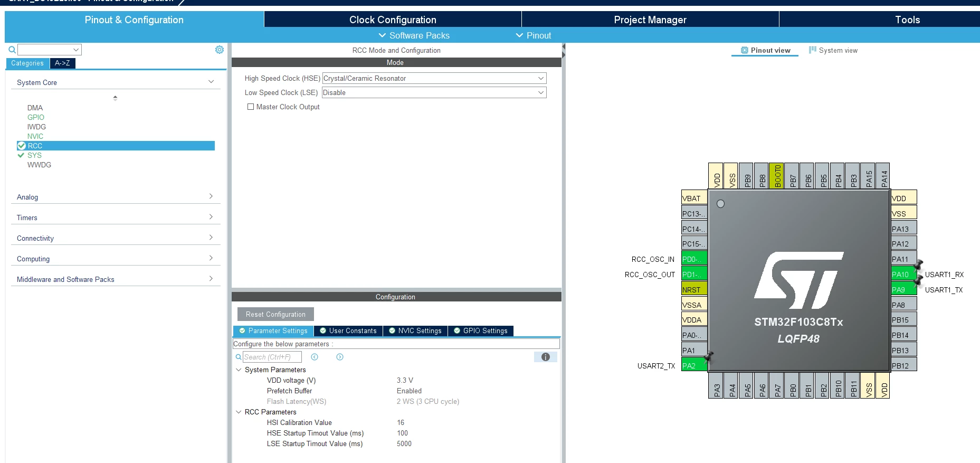Screen dimensions: 980x463
Task: Toggle the PA9 USART1_TX pin
Action: click(904, 289)
